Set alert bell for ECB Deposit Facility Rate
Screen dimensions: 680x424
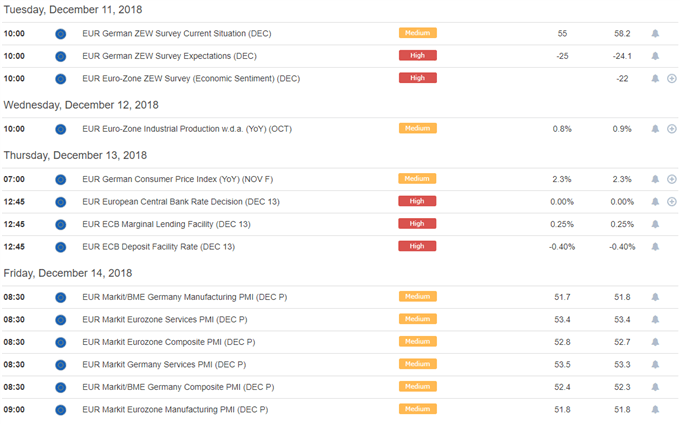(655, 247)
